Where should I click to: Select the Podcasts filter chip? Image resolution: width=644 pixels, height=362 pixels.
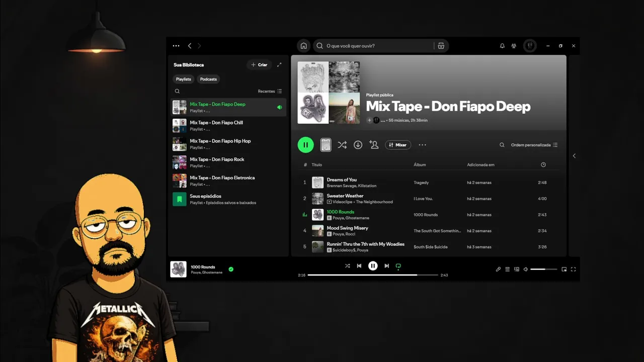pos(208,79)
